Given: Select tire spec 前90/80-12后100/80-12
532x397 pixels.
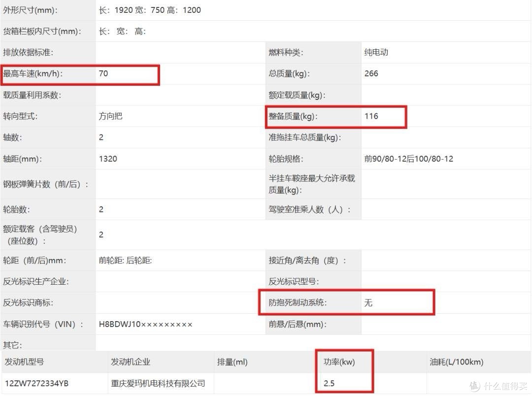Looking at the screenshot, I should click(408, 159).
